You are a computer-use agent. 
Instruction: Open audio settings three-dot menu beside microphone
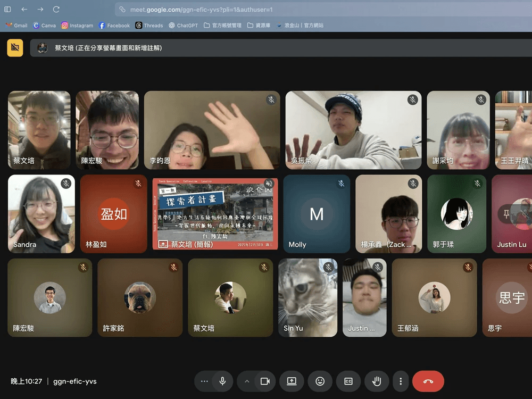[204, 381]
